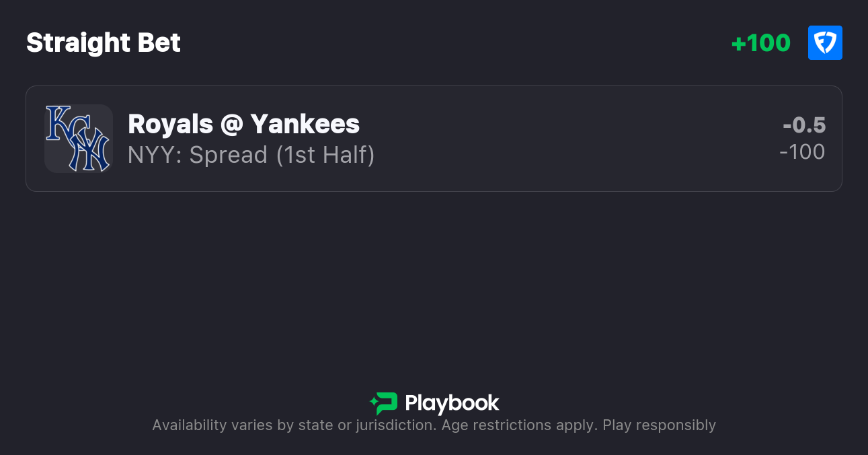Click the word Royals in matchup

tap(170, 124)
